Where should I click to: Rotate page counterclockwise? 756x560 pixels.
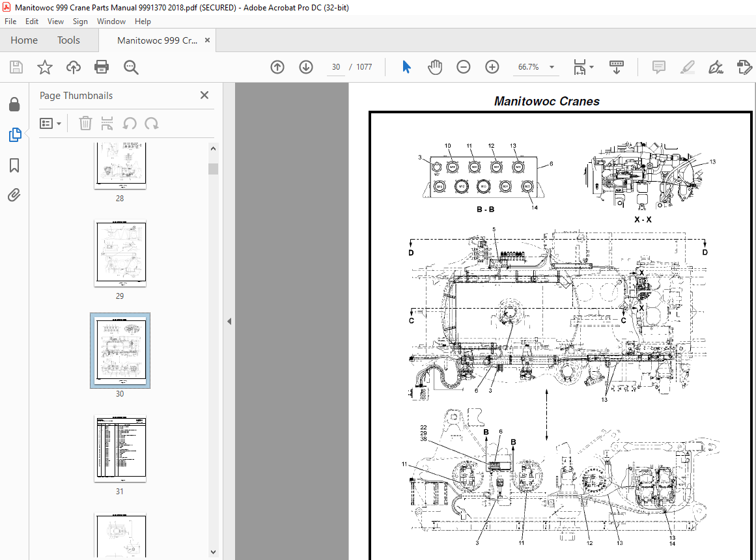[129, 124]
